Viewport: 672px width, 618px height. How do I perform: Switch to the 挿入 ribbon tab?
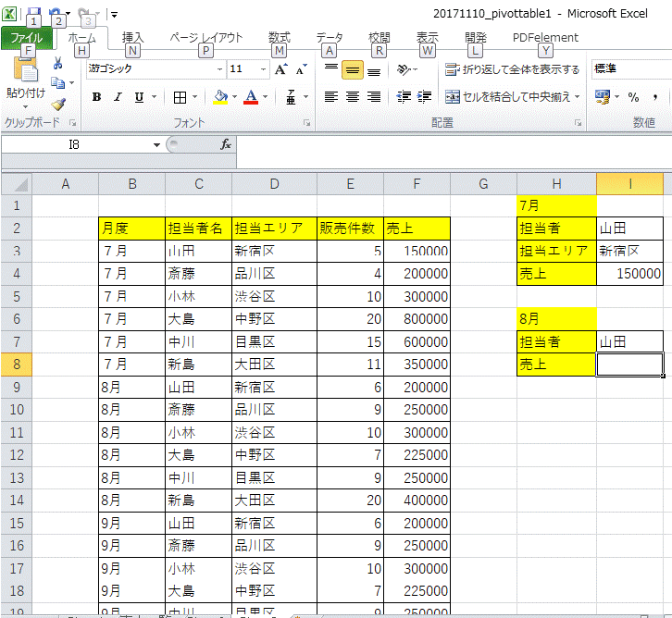tap(132, 38)
